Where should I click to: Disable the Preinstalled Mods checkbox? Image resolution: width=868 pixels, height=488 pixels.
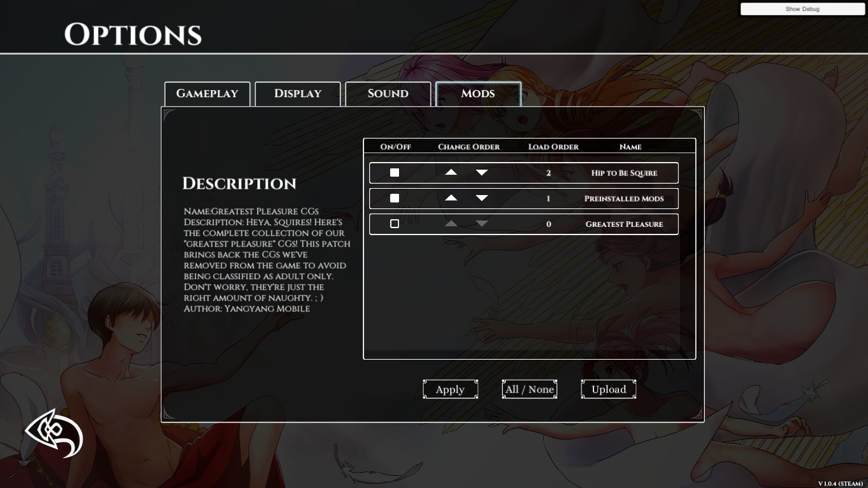point(395,198)
